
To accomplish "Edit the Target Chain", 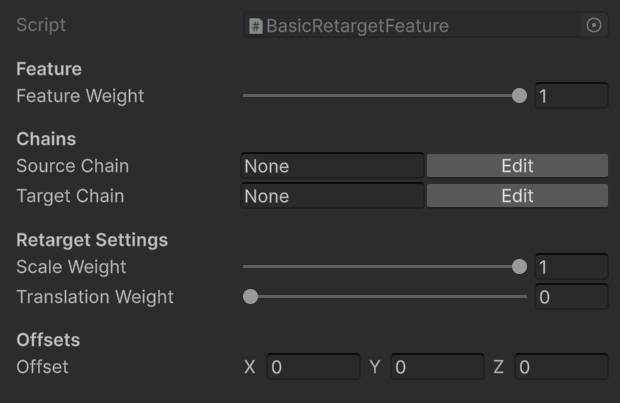I will pyautogui.click(x=517, y=196).
